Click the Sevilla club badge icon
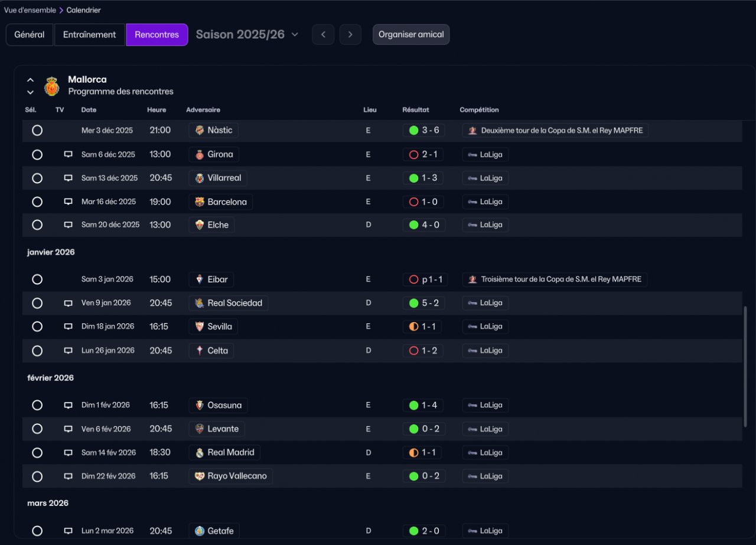The height and width of the screenshot is (545, 756). pyautogui.click(x=200, y=326)
